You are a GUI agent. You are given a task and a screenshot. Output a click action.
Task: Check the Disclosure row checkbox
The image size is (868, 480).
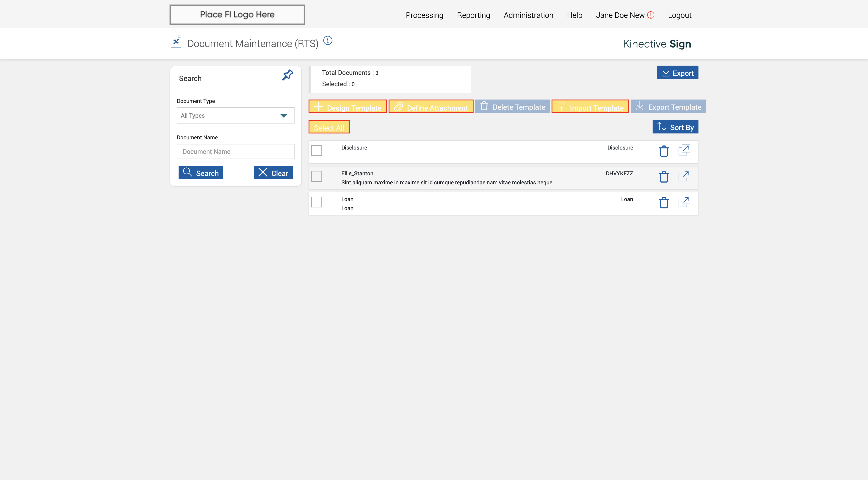316,151
